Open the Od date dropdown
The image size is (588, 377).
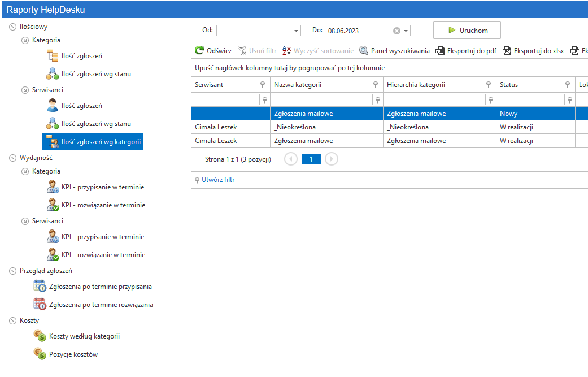coord(296,31)
